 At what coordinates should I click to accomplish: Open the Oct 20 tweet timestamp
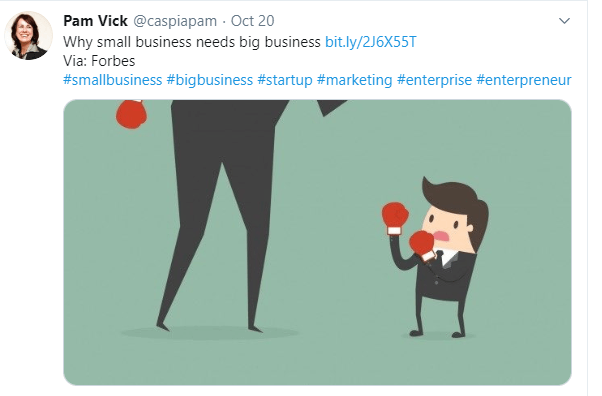252,21
